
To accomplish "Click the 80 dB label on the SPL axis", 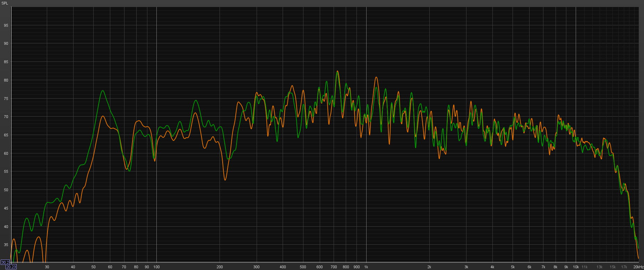I will tap(6, 80).
